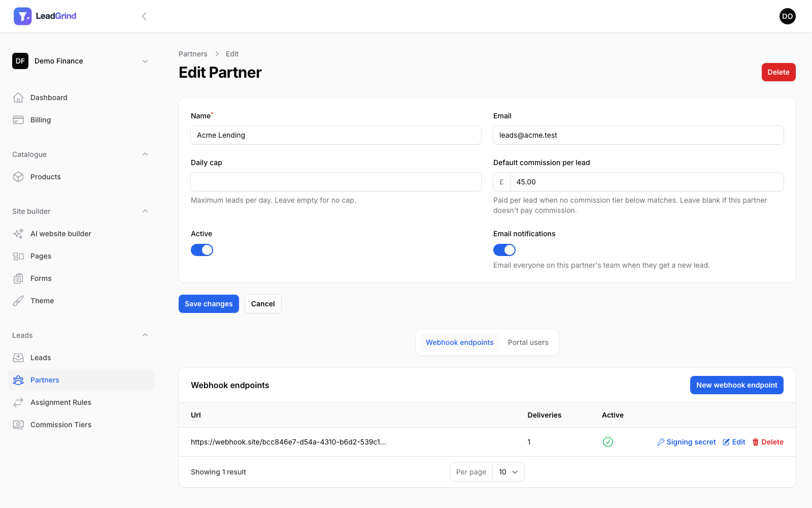Click the Leads inbox icon
Image resolution: width=812 pixels, height=508 pixels.
click(18, 358)
